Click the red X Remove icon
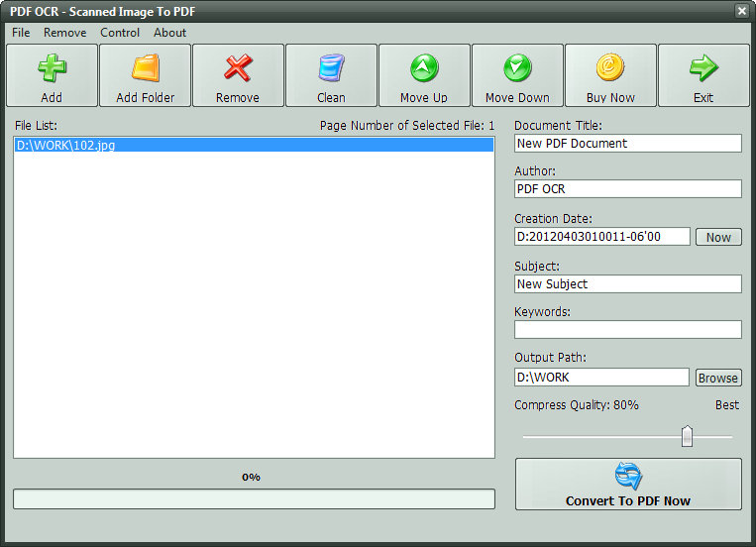The image size is (756, 547). click(238, 68)
